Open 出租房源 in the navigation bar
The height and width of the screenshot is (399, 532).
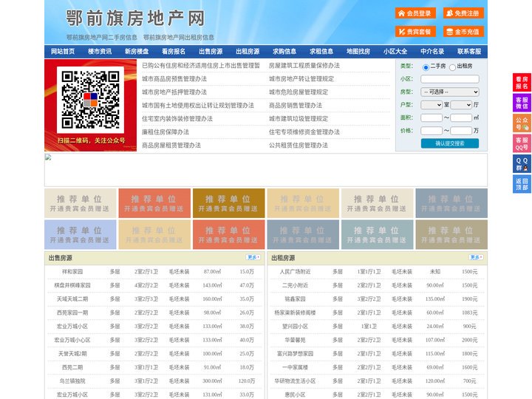pyautogui.click(x=248, y=52)
